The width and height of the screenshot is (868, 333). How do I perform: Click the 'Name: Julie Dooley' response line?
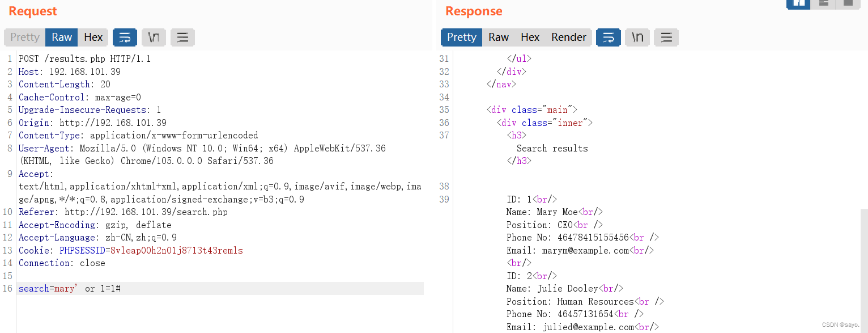(565, 289)
